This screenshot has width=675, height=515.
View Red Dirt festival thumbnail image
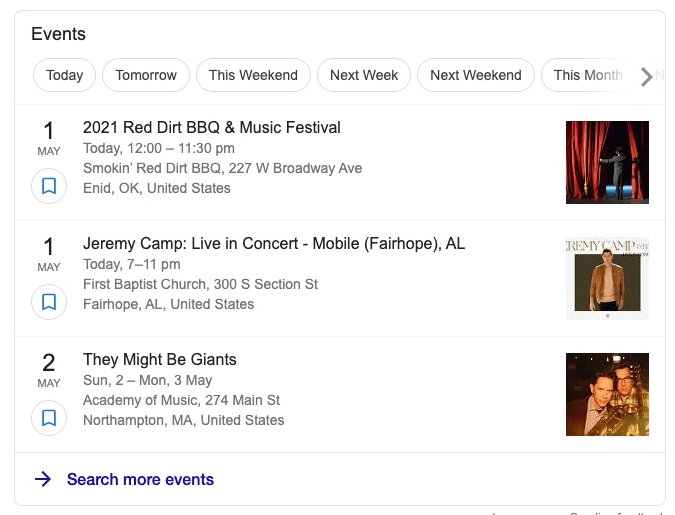pos(607,162)
